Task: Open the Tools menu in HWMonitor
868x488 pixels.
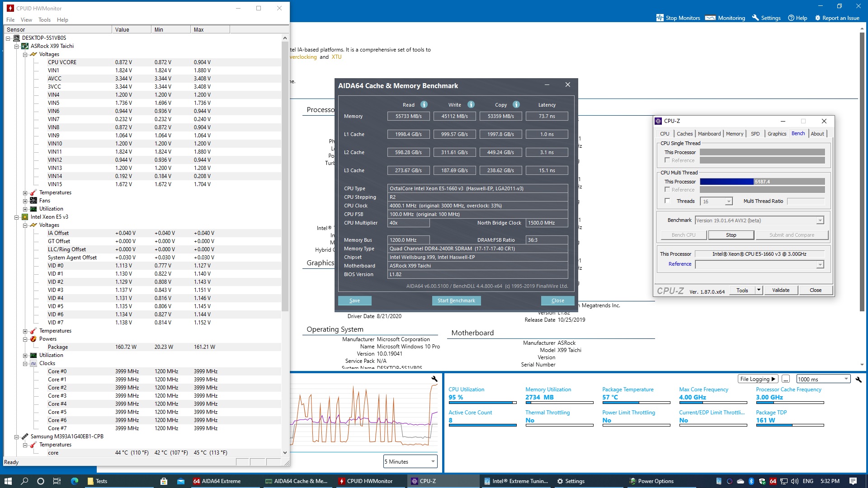Action: click(44, 20)
